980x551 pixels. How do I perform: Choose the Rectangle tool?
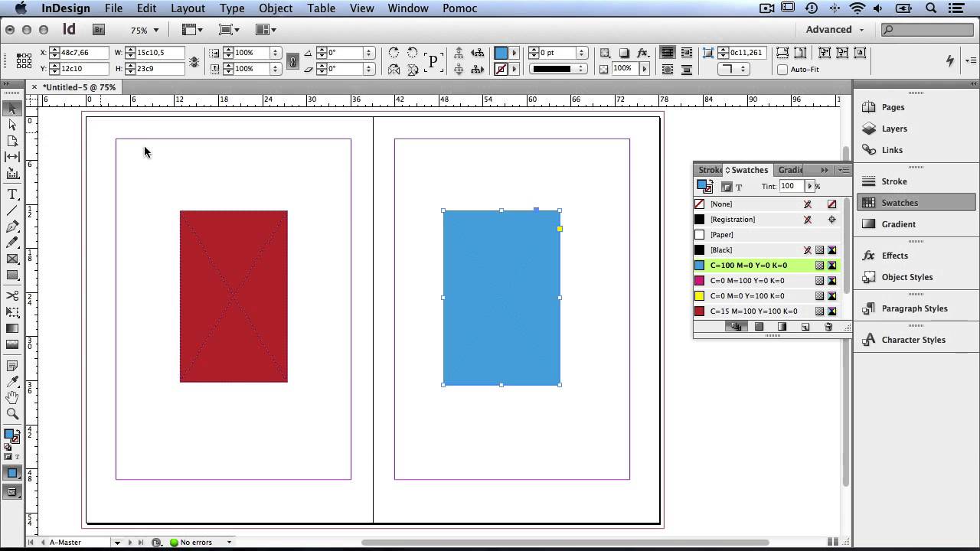pyautogui.click(x=12, y=275)
